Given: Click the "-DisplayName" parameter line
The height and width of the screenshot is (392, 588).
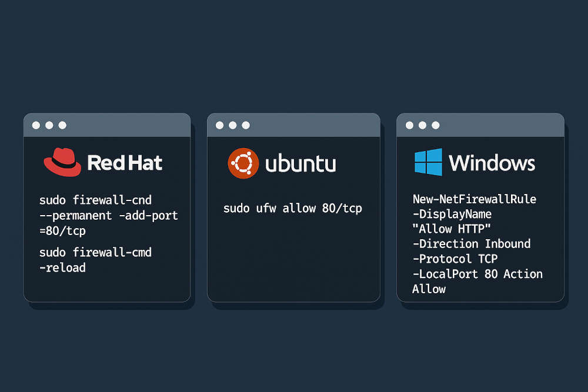Looking at the screenshot, I should tap(452, 214).
